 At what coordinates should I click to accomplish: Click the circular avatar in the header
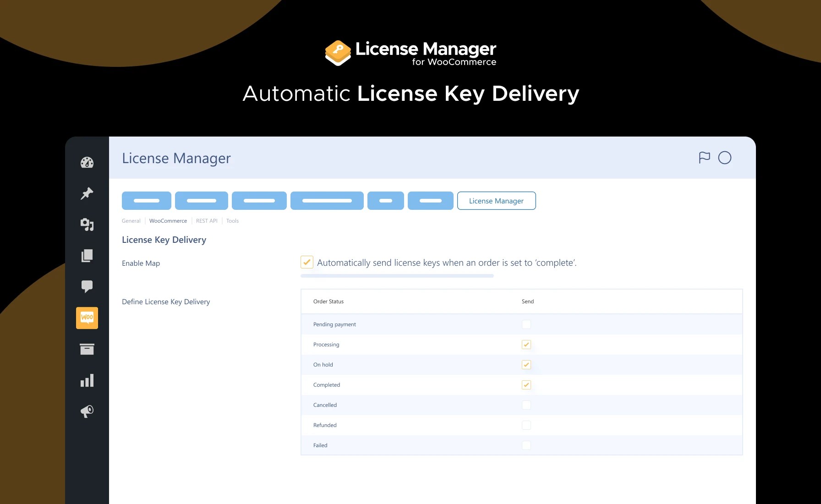(724, 158)
